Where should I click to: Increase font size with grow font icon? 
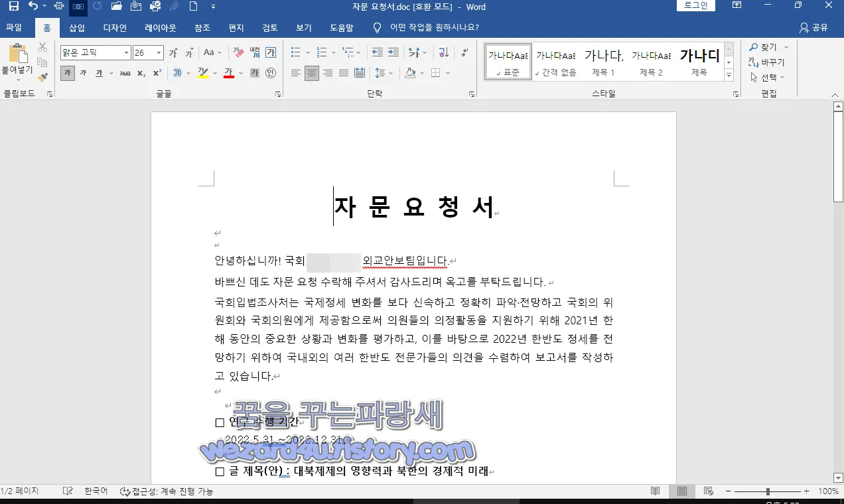[x=173, y=53]
